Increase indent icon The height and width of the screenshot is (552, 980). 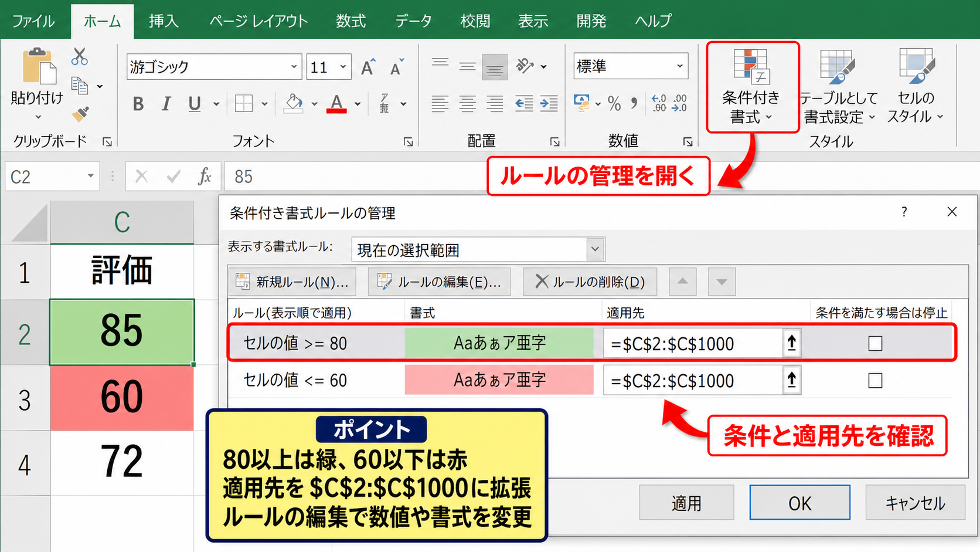549,104
